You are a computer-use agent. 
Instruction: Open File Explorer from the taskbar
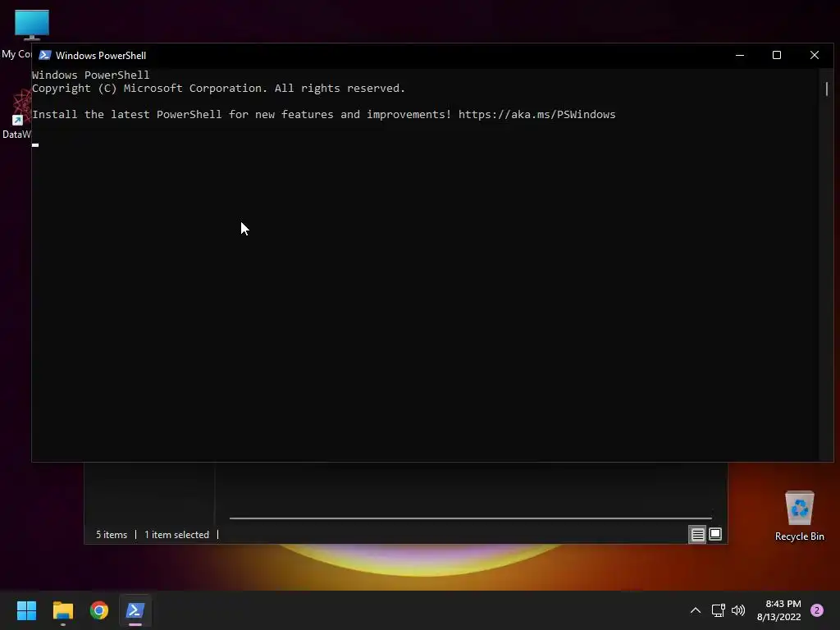(62, 610)
